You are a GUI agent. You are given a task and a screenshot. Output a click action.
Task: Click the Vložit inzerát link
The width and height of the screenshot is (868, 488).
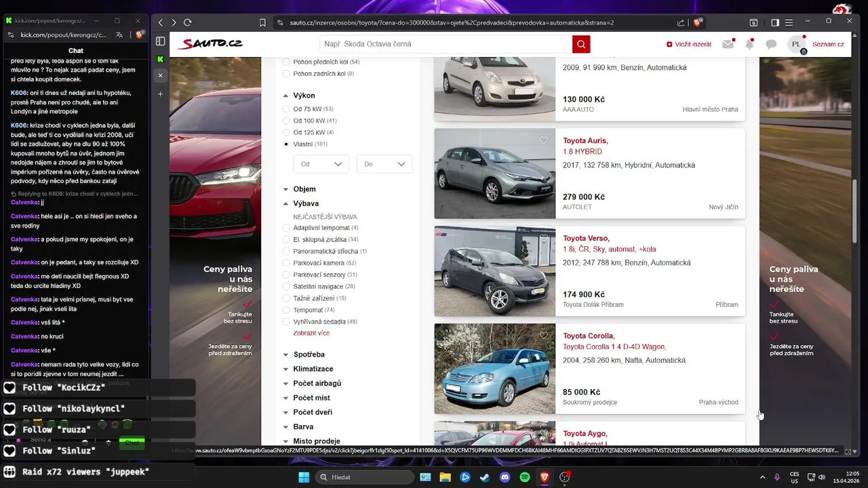point(689,44)
